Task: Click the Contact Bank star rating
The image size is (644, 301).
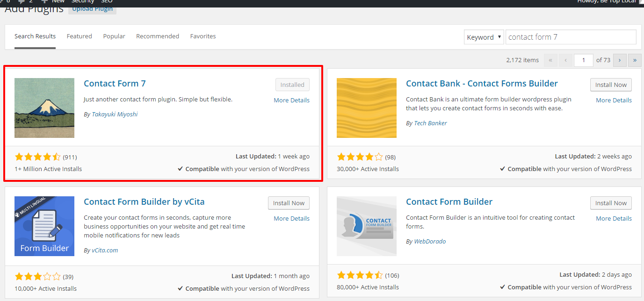Action: [x=360, y=157]
